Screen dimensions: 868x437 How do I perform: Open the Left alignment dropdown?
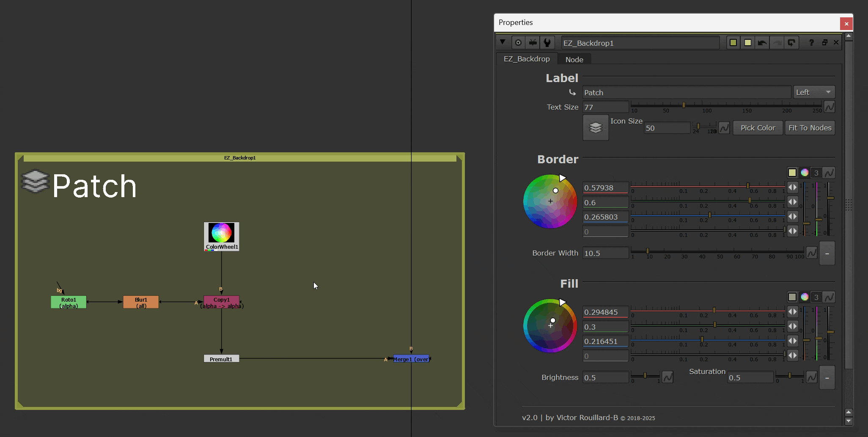pos(814,92)
